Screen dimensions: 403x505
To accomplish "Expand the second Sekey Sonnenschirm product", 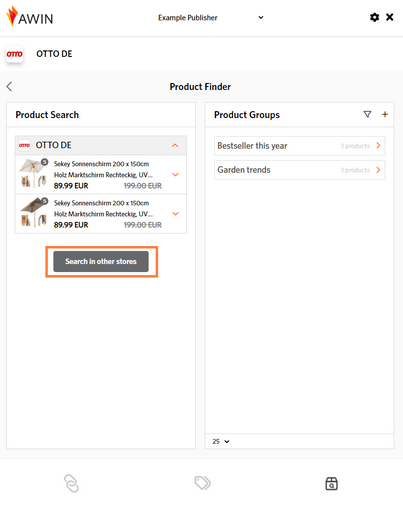I will [x=175, y=213].
